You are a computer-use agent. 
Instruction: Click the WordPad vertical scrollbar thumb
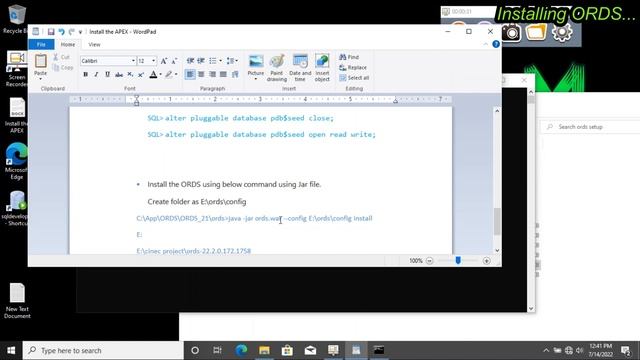(497, 221)
